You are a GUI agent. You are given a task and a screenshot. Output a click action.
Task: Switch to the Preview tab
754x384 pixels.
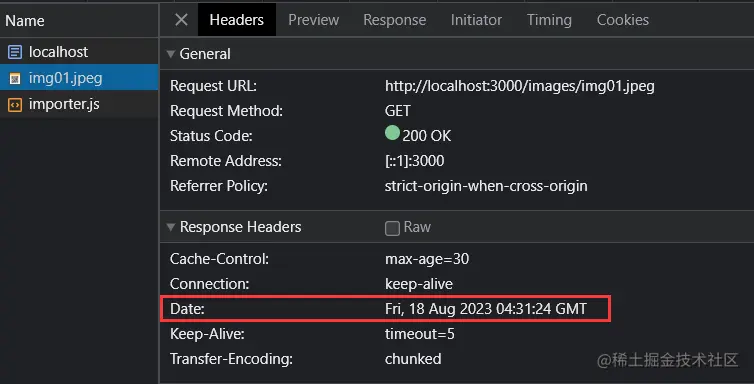click(x=314, y=20)
